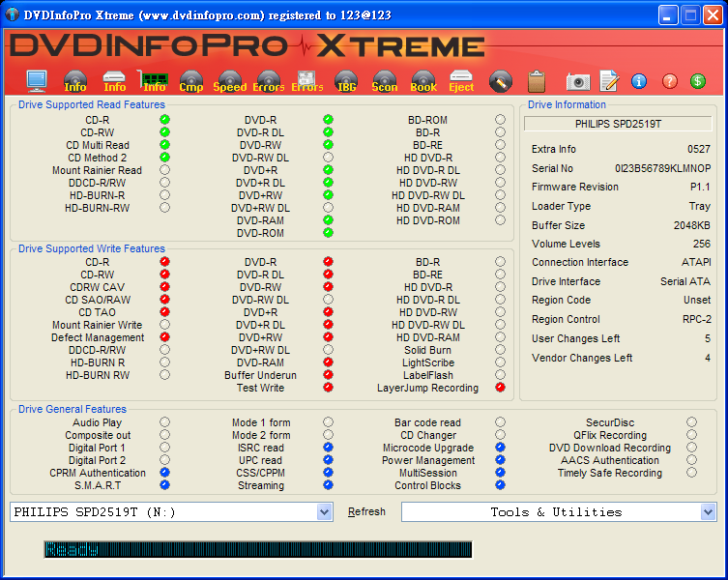Launch the Scan disc tool

(x=385, y=81)
